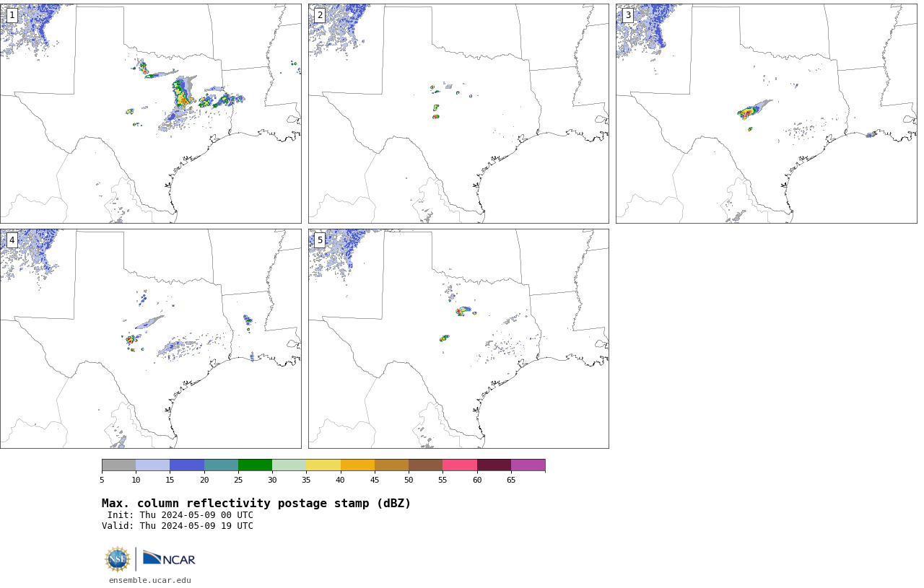This screenshot has width=924, height=588.
Task: Click the light blue 10-15 dBZ swatch
Action: [153, 465]
